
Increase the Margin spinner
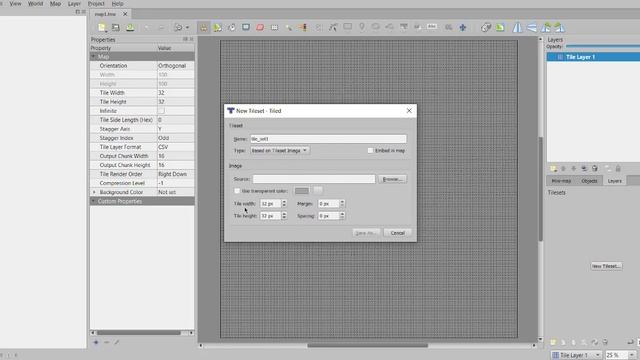pyautogui.click(x=342, y=202)
